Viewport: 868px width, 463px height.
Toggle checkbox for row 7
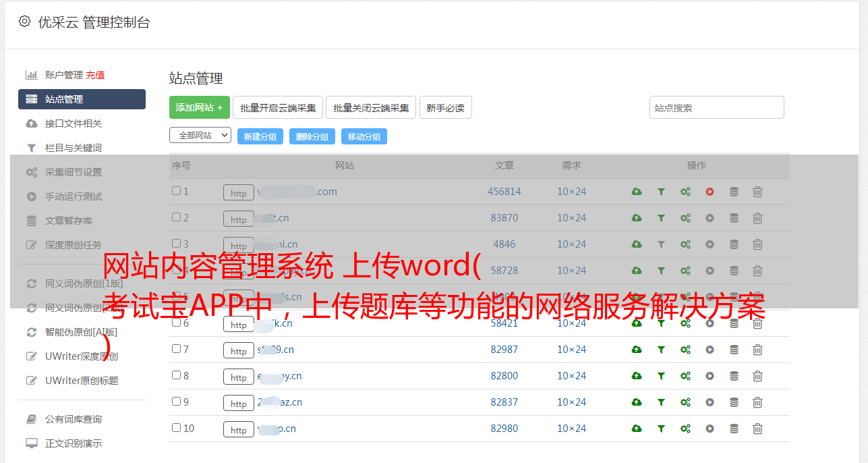pos(176,349)
